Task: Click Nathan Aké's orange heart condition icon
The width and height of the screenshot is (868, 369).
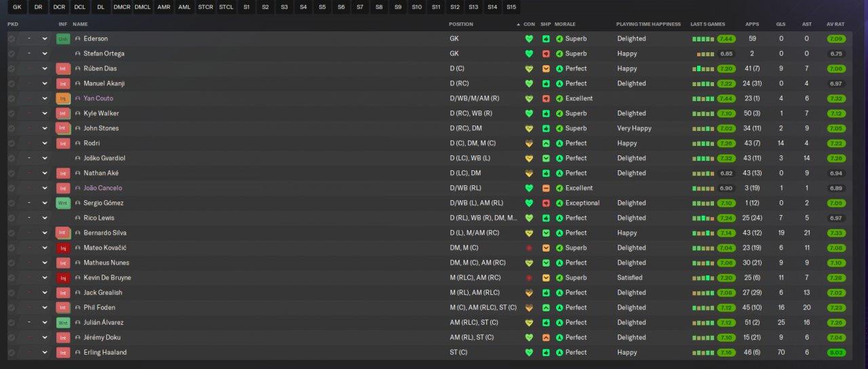Action: coord(529,173)
